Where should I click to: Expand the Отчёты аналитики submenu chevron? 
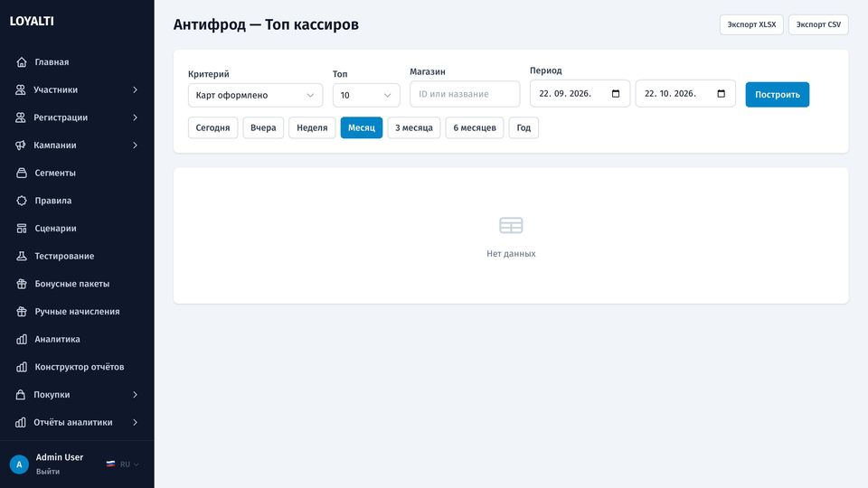[x=135, y=422]
